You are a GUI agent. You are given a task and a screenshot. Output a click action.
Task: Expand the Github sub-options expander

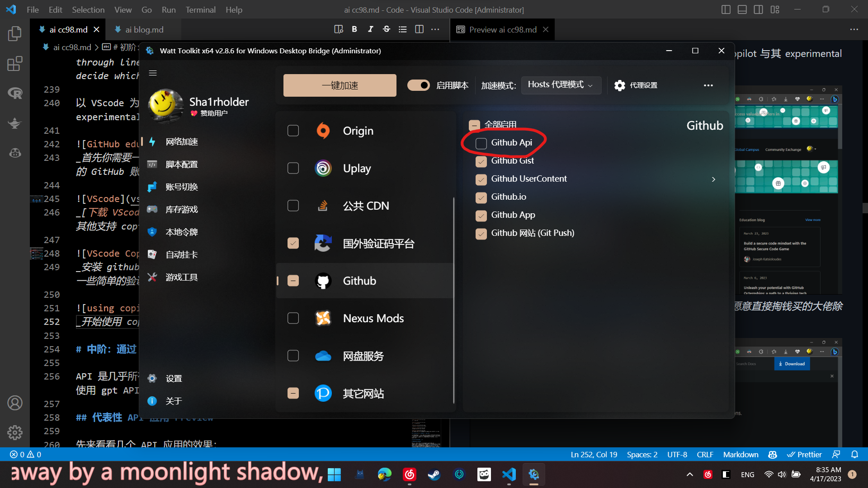point(713,179)
